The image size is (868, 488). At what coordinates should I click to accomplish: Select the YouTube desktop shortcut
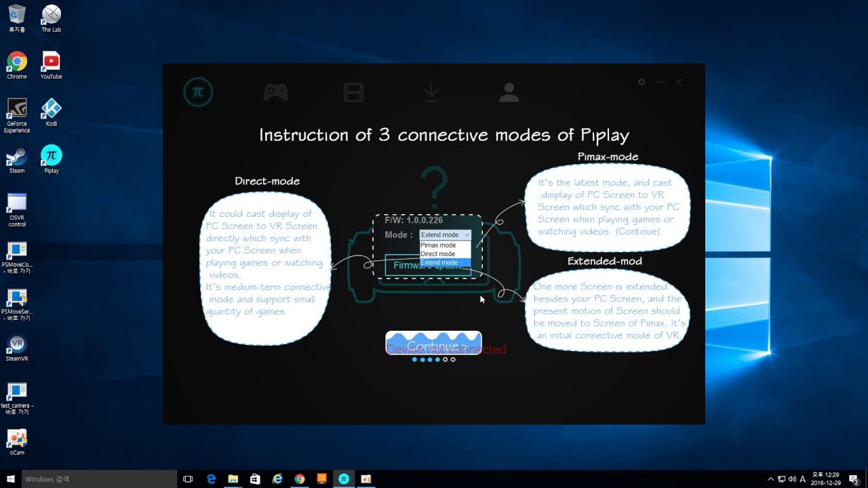pos(52,66)
